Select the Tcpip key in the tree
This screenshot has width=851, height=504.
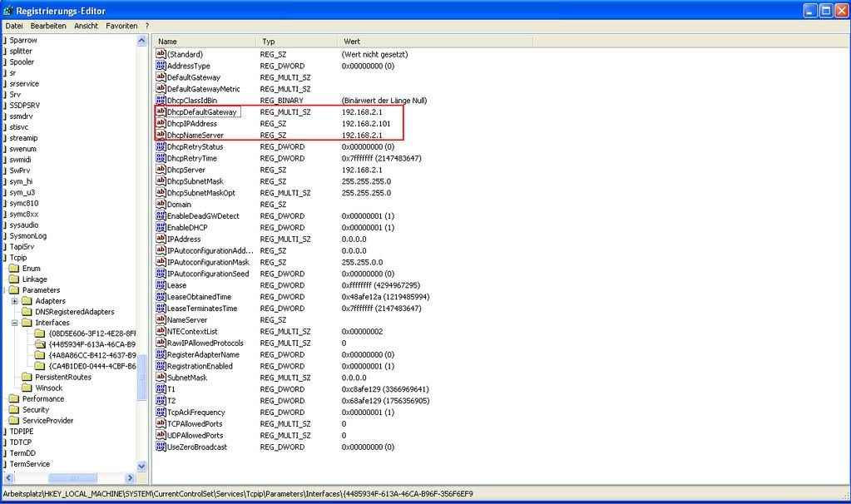click(18, 257)
